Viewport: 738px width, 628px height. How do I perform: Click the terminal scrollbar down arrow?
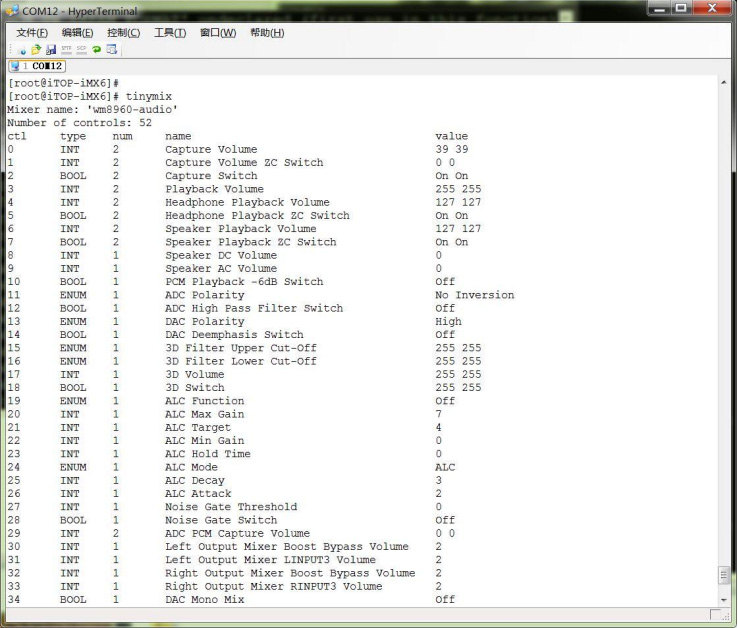[723, 600]
